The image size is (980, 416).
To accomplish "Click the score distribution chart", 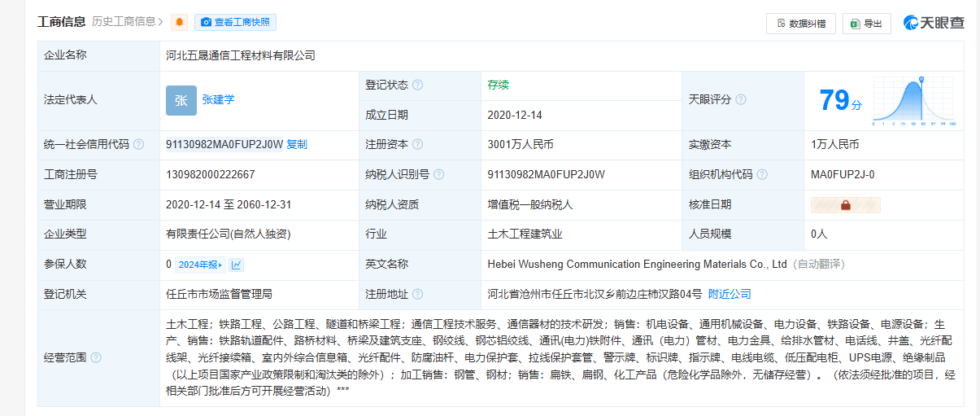I will click(913, 100).
